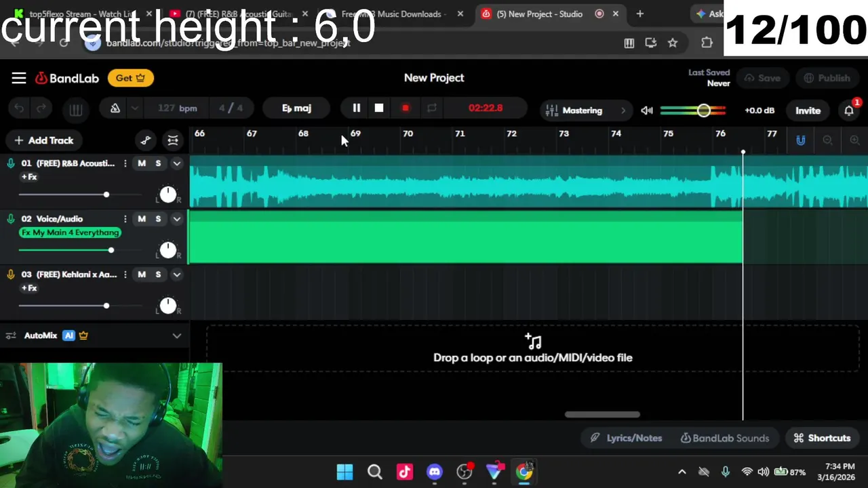Click the horizontal timeline scrollbar
This screenshot has height=488, width=868.
click(x=602, y=415)
